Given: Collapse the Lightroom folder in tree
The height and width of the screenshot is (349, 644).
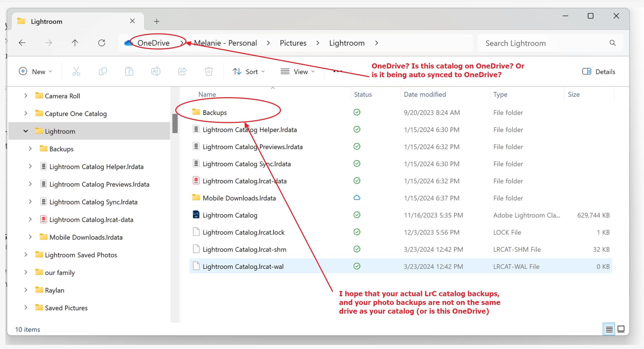Looking at the screenshot, I should [x=26, y=131].
